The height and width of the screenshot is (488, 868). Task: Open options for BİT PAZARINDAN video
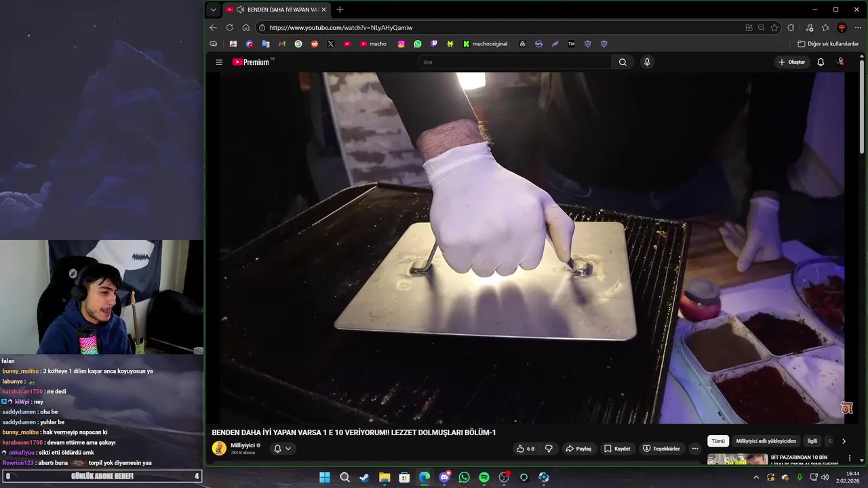coord(849,458)
